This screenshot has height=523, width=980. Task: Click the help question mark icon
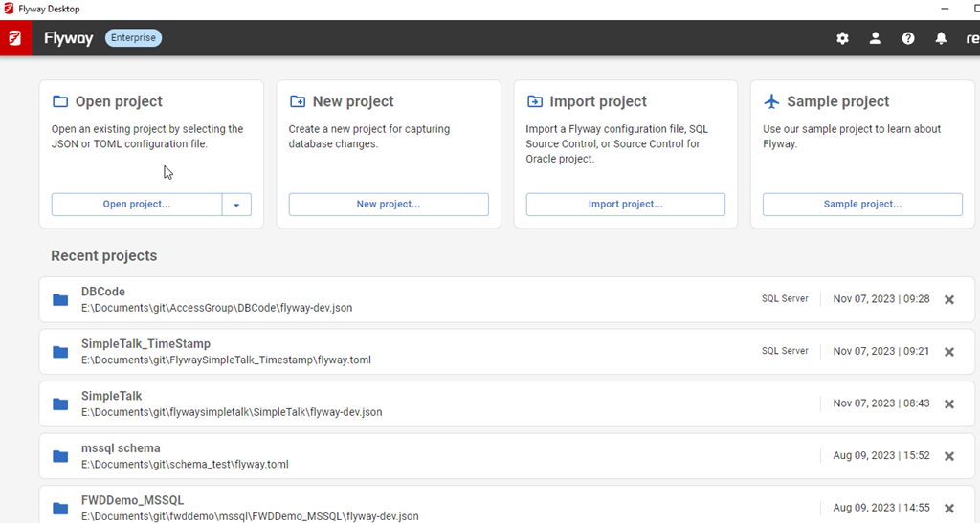pyautogui.click(x=908, y=38)
